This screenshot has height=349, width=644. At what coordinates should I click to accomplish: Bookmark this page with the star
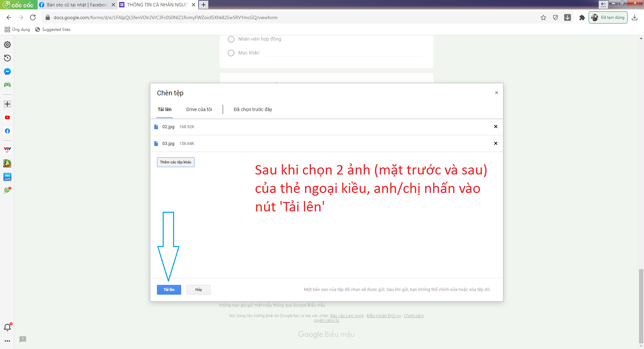(x=543, y=17)
